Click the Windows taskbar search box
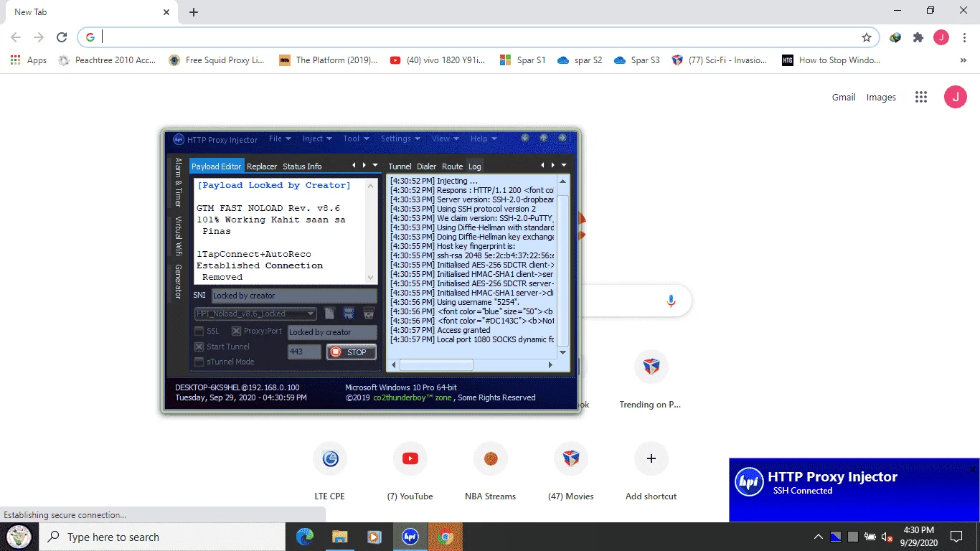The width and height of the screenshot is (980, 551). tap(162, 537)
